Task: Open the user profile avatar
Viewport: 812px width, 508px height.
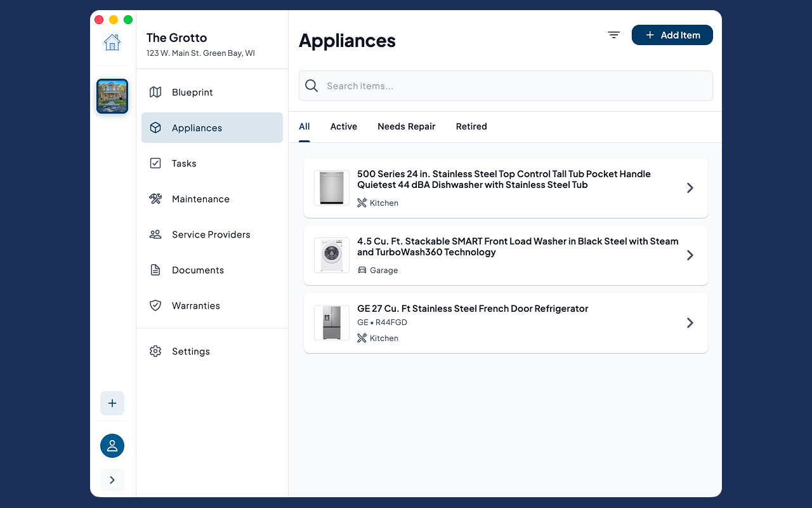Action: click(112, 446)
